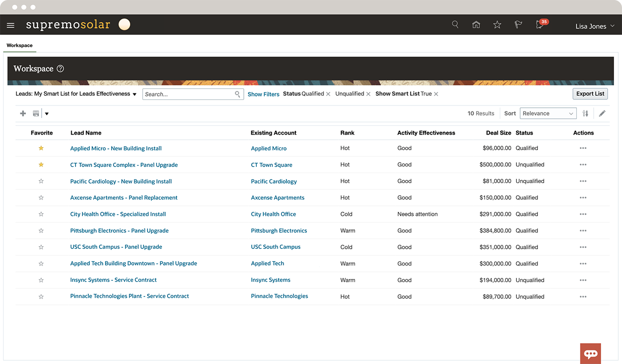Click the Export List button

(x=590, y=93)
